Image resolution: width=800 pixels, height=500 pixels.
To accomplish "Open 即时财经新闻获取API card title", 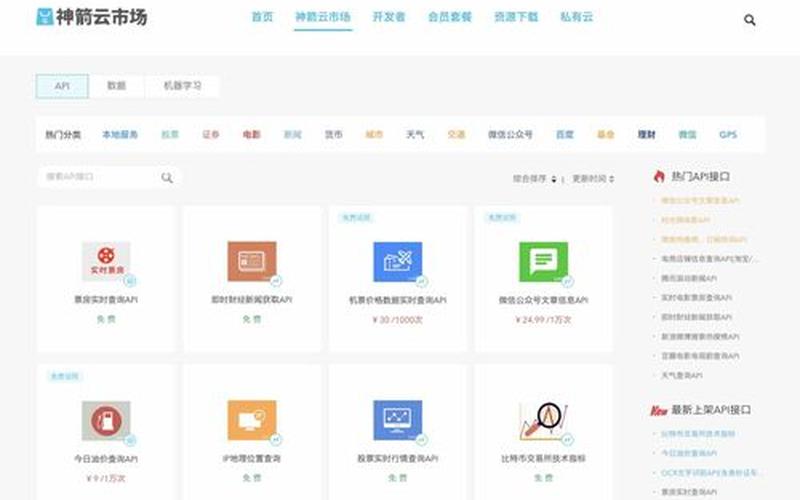I will coord(252,299).
